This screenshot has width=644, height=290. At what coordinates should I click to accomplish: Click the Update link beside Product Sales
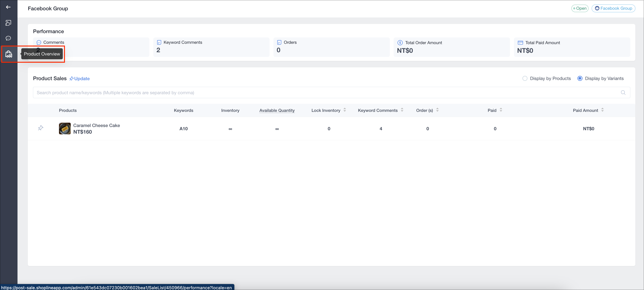pyautogui.click(x=80, y=79)
